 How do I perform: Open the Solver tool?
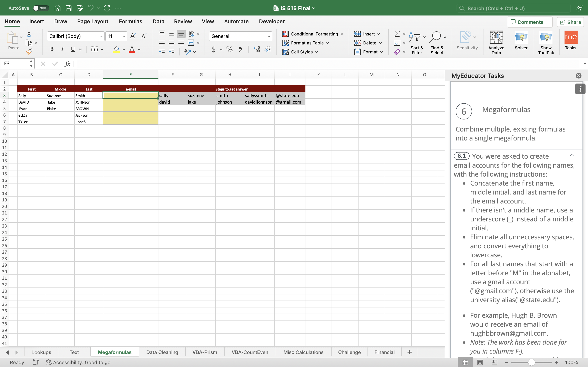521,40
